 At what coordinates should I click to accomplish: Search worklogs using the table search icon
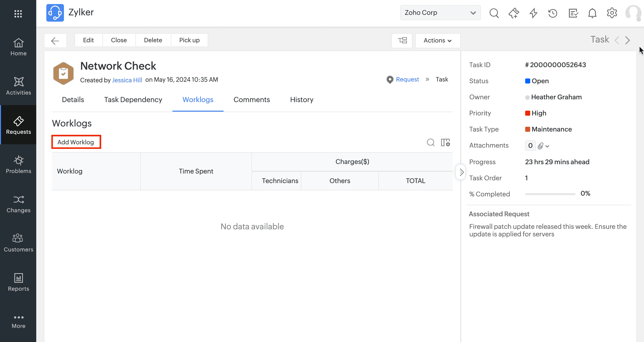[x=431, y=142]
